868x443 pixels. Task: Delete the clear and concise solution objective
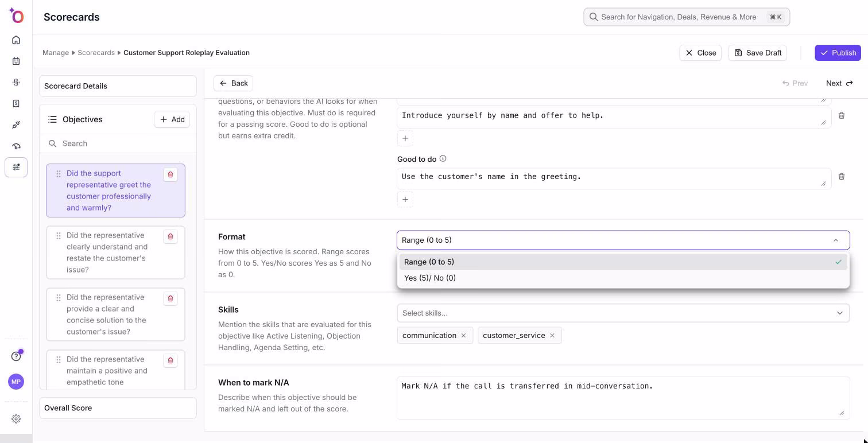[170, 298]
